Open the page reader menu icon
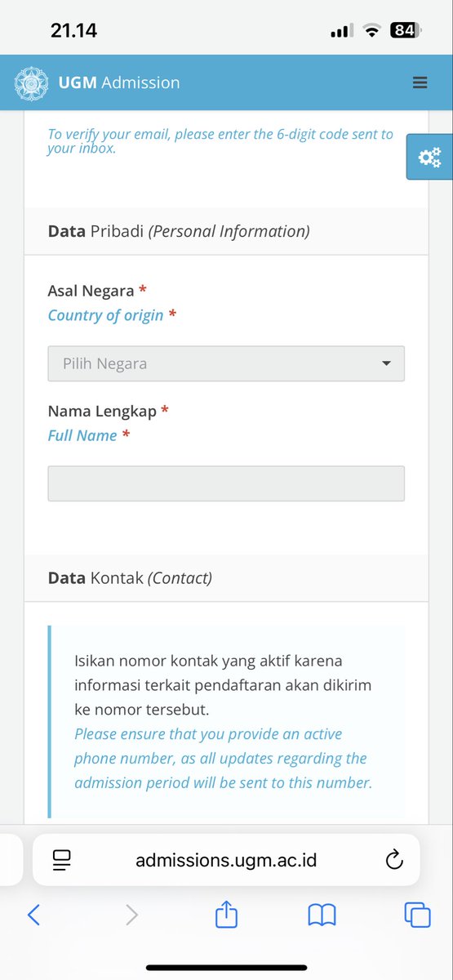Image resolution: width=453 pixels, height=980 pixels. point(62,859)
